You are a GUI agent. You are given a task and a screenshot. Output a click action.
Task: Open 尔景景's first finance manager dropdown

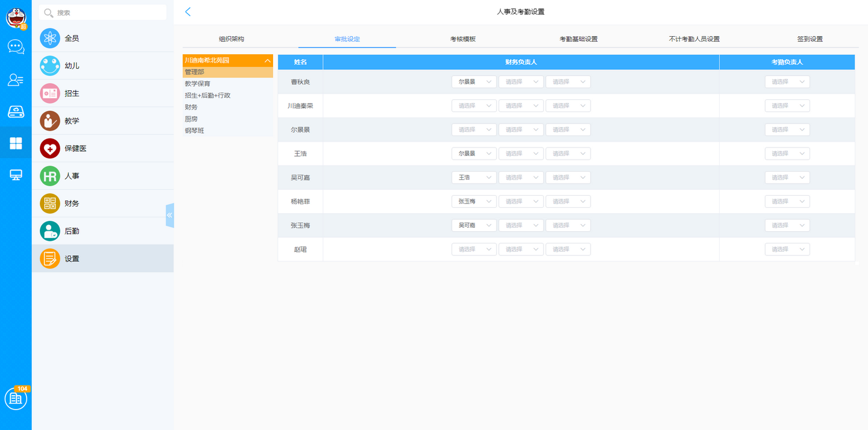click(474, 129)
